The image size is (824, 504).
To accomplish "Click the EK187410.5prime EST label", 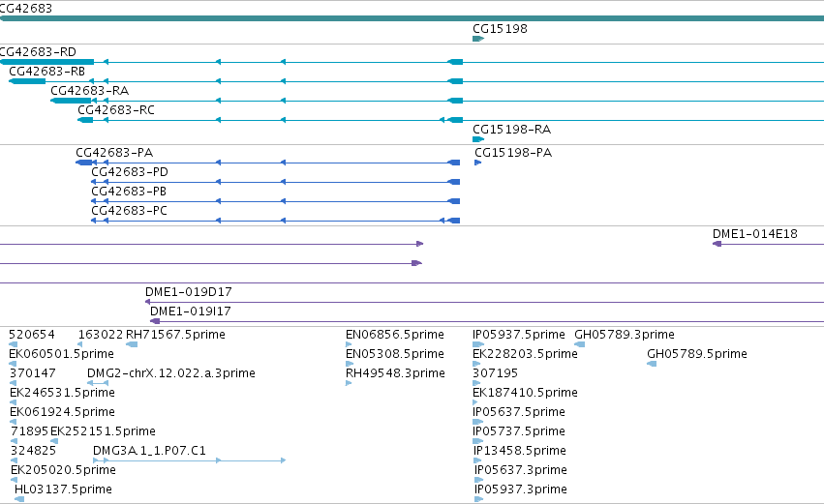I will click(525, 393).
